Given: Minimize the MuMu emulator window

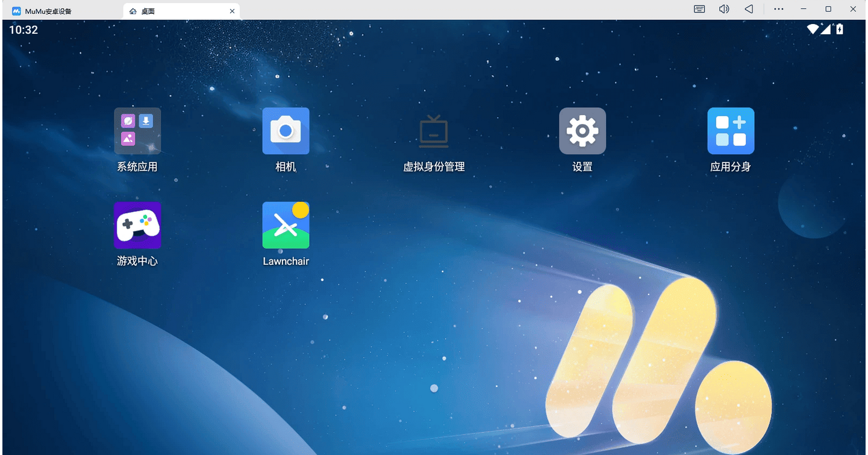Looking at the screenshot, I should click(x=804, y=9).
